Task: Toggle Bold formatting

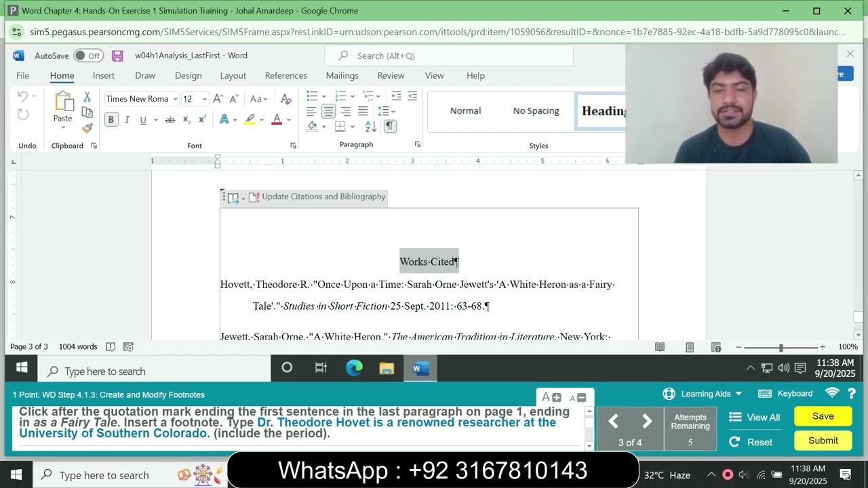Action: (x=111, y=120)
